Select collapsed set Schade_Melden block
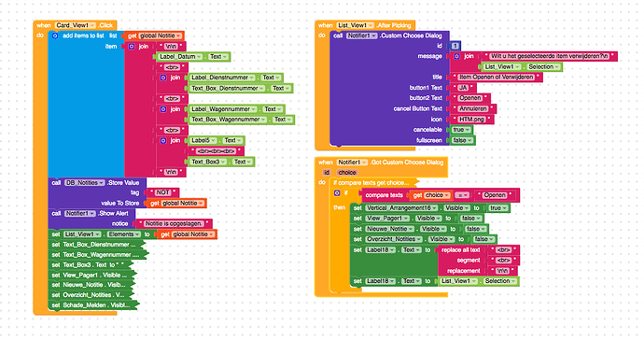The width and height of the screenshot is (644, 340). click(x=94, y=305)
